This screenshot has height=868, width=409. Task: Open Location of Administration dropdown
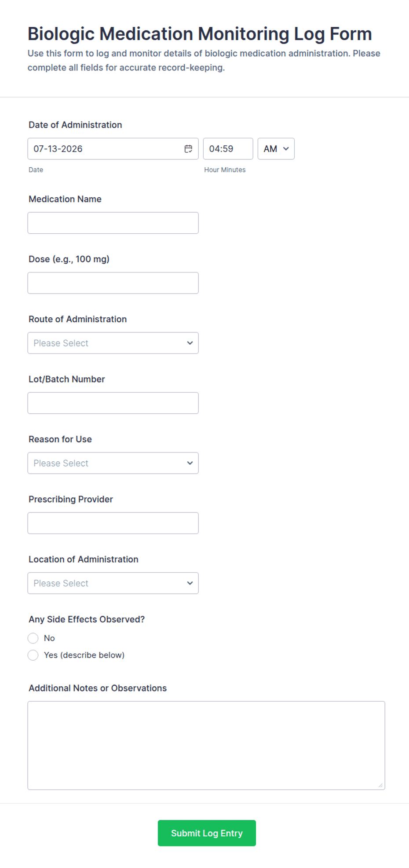click(113, 583)
